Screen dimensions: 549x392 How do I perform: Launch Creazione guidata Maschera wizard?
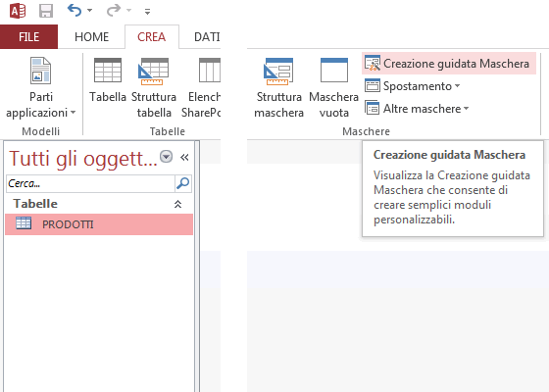tap(449, 64)
